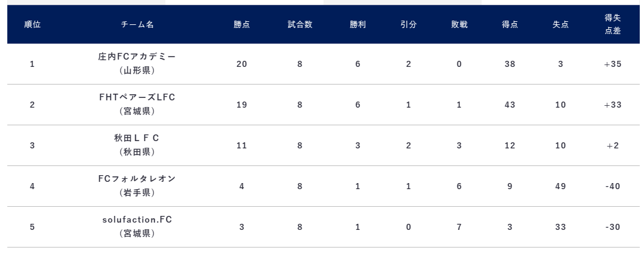Click the 得失点差 column header

612,25
